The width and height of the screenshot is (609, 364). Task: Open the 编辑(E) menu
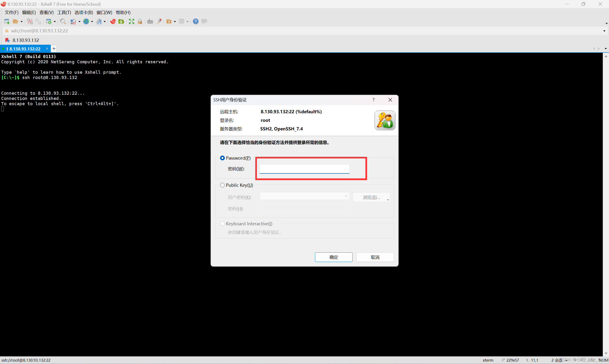29,12
